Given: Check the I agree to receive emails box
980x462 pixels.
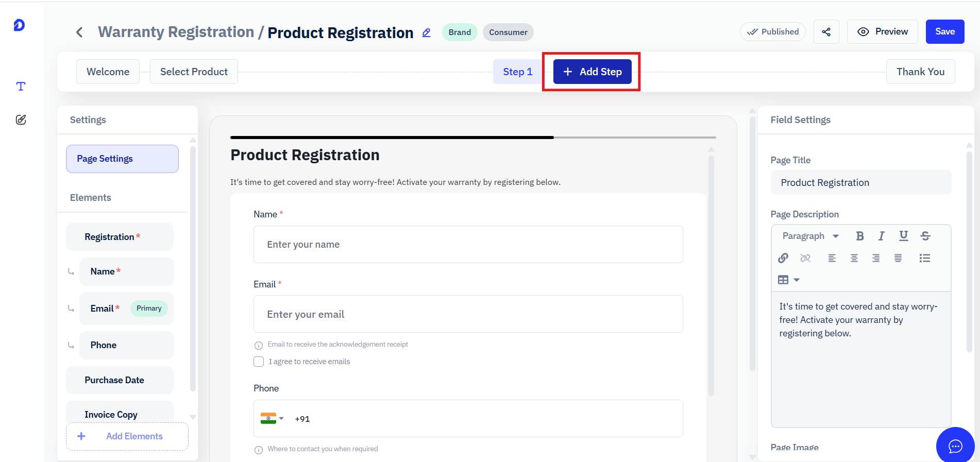Looking at the screenshot, I should coord(259,362).
